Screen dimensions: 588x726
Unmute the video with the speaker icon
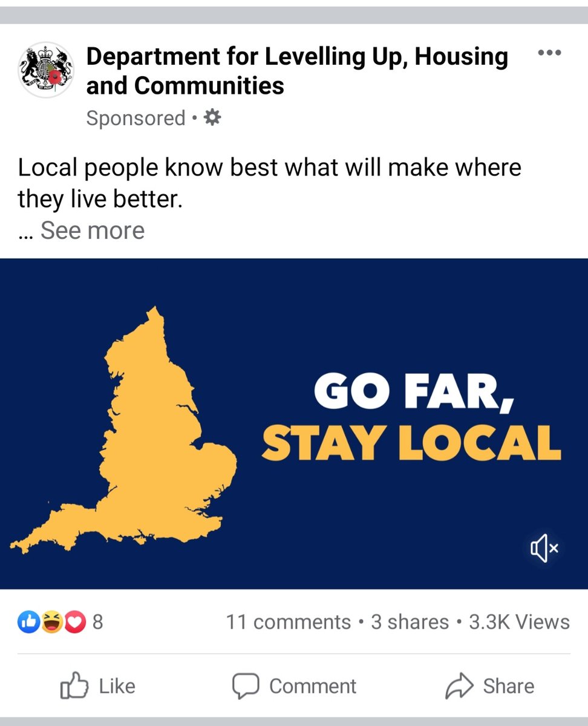click(544, 548)
